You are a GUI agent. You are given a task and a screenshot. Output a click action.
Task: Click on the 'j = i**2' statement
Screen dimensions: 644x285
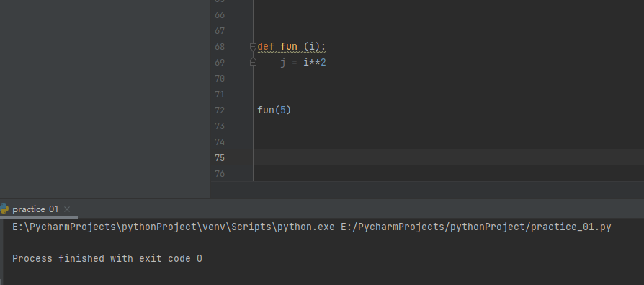[303, 63]
